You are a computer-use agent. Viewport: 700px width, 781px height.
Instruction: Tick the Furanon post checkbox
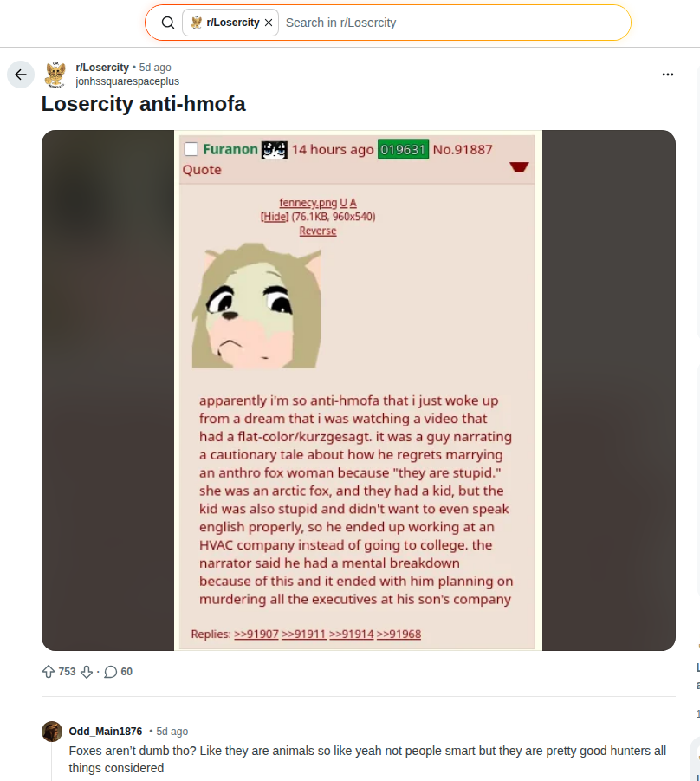pos(191,149)
